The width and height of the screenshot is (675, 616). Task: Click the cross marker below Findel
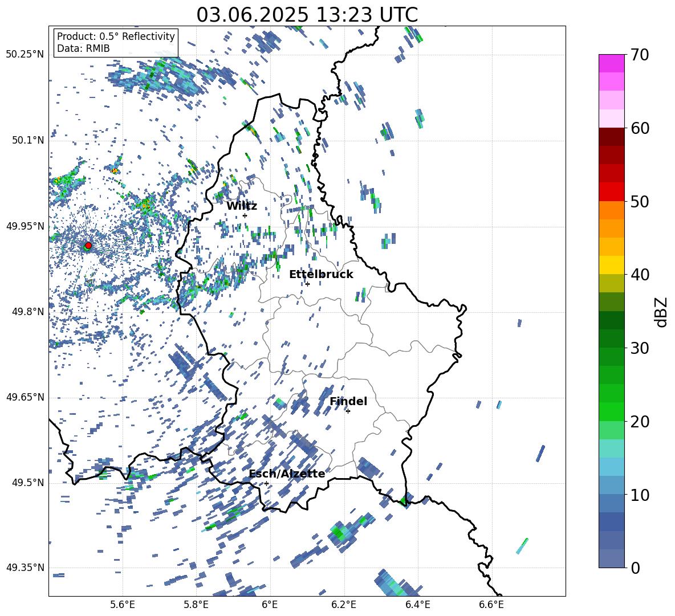348,411
